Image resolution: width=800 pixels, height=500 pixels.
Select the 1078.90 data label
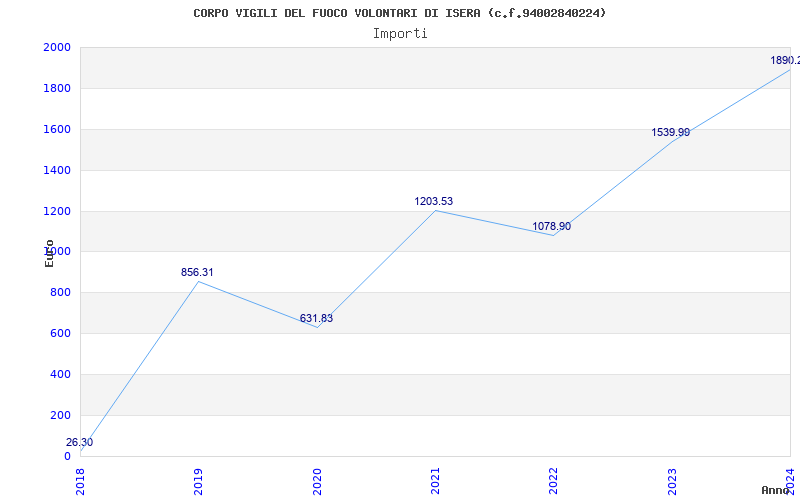tap(552, 227)
